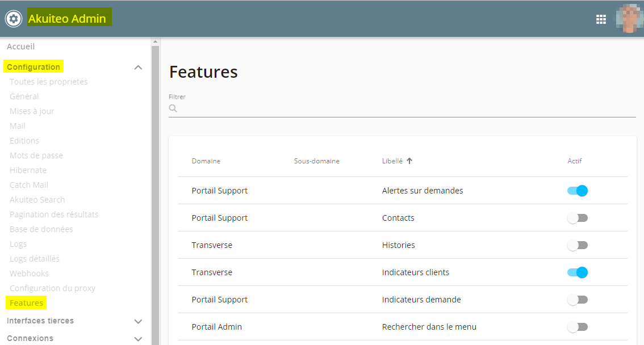Select Features in the Configuration menu
Viewport: 644px width, 345px height.
[26, 303]
